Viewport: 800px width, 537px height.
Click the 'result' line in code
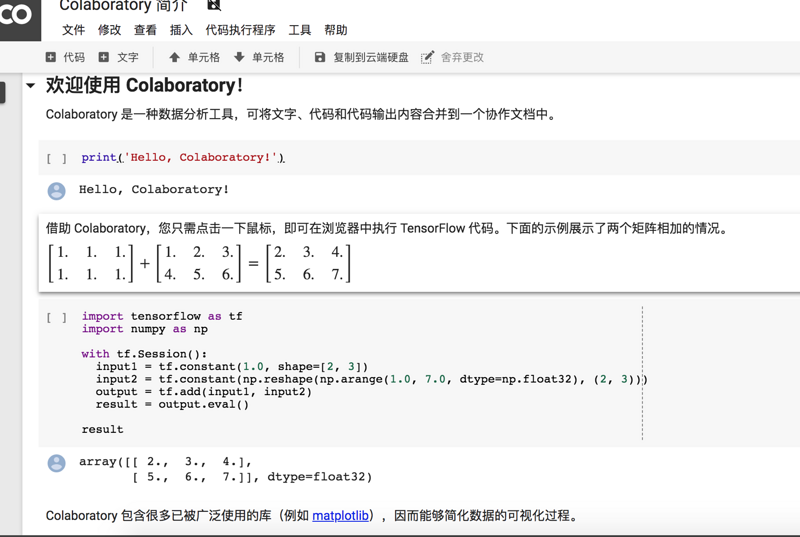pyautogui.click(x=103, y=429)
